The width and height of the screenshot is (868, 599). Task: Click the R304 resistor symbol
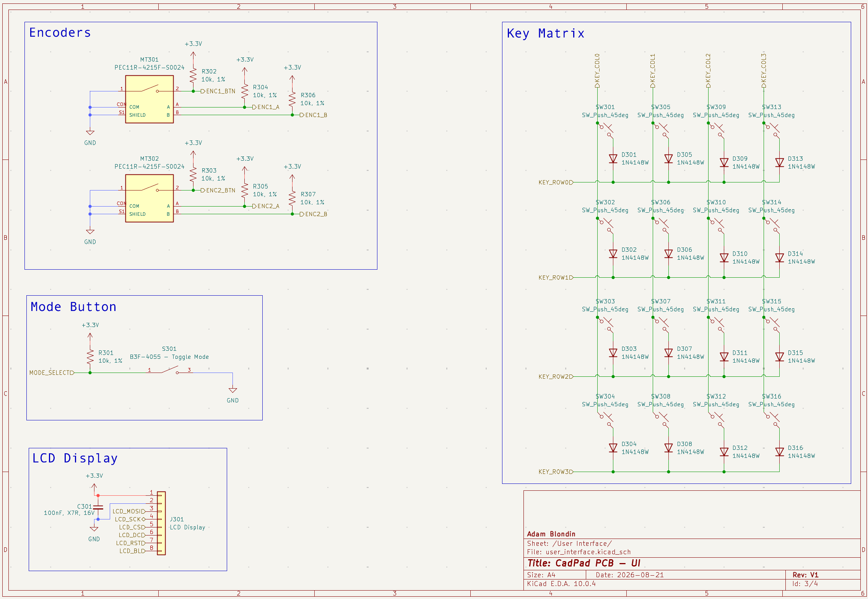pyautogui.click(x=245, y=91)
